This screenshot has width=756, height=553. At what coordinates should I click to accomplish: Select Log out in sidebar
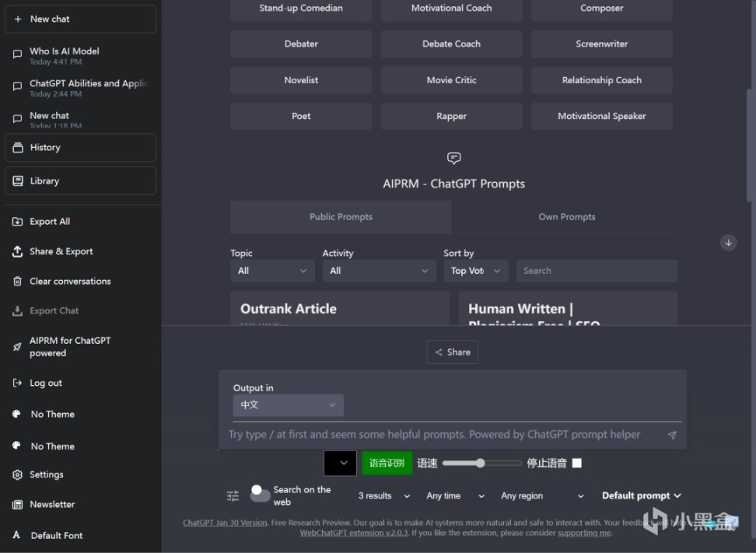(46, 383)
